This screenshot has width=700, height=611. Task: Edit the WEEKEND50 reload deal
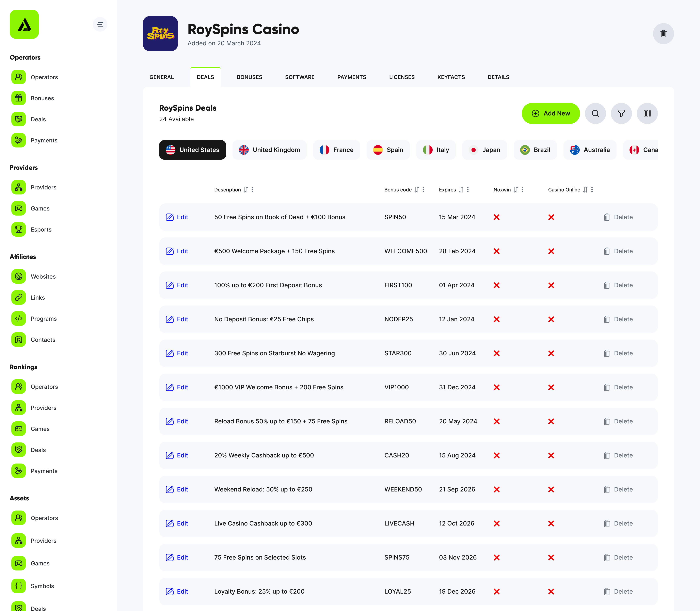coord(177,490)
